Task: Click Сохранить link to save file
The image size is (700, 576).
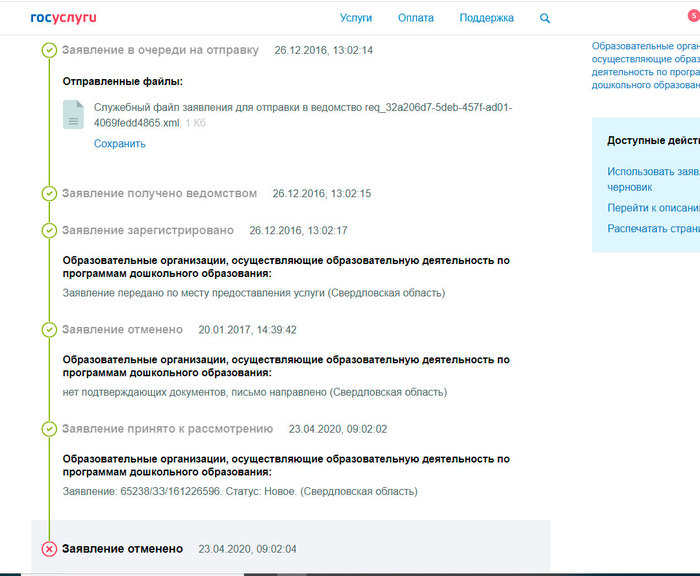Action: [x=120, y=143]
